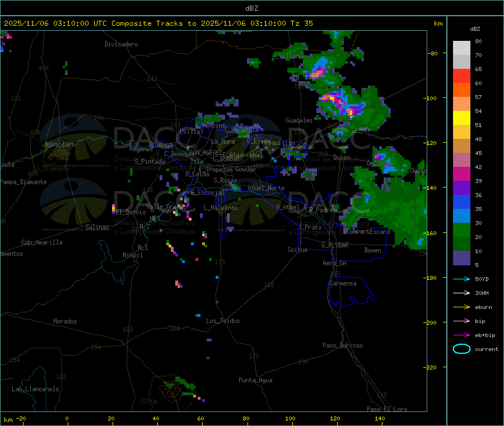Click the Pampa_Diamante place label
Viewport: 504px width, 426px height.
pyautogui.click(x=23, y=182)
